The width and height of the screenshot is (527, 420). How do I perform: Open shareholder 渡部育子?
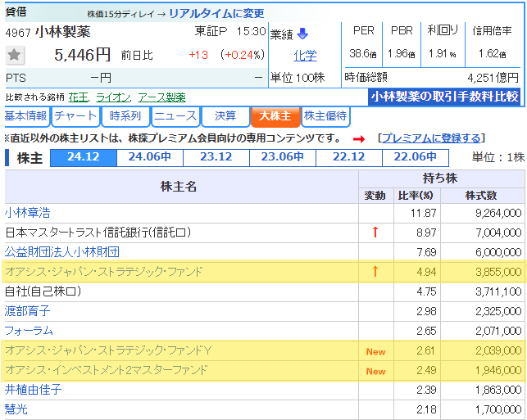(x=28, y=311)
